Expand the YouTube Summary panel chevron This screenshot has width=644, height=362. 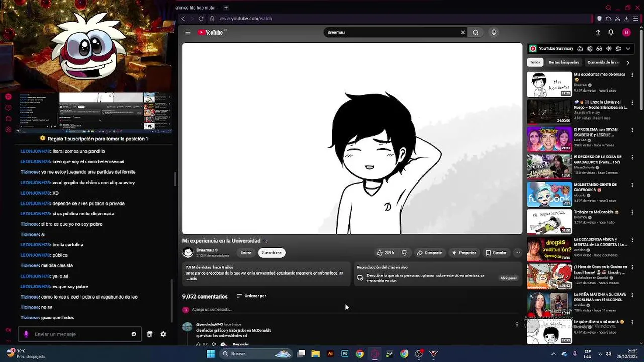click(x=628, y=49)
